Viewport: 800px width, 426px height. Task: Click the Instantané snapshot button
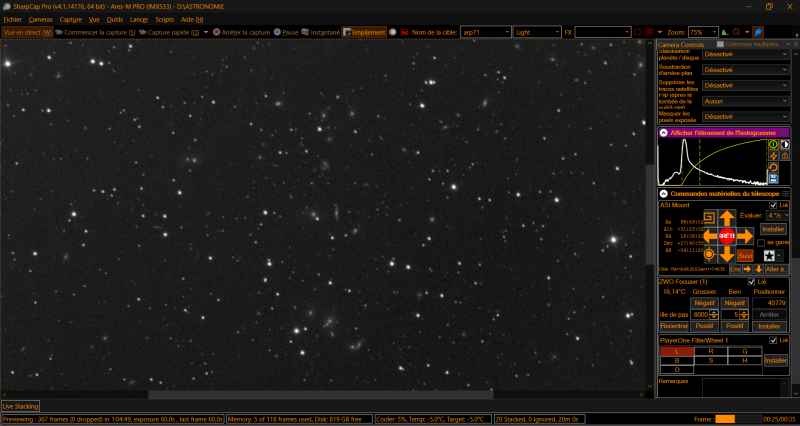320,32
